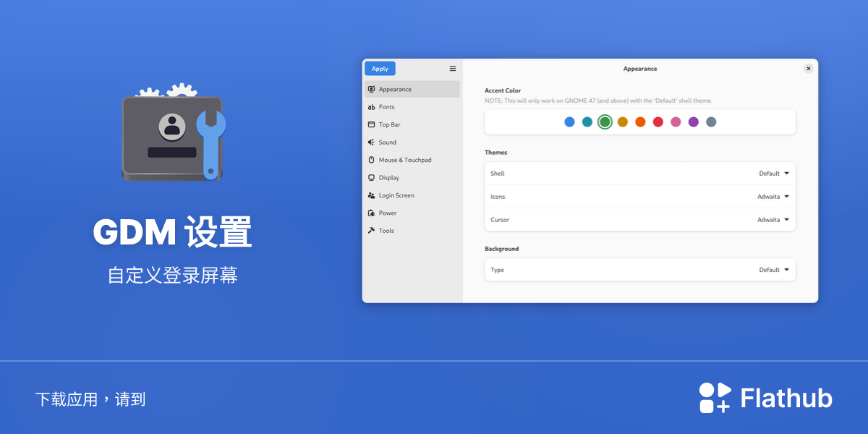Click the 'Themes' section heading
The image size is (868, 434).
(496, 153)
